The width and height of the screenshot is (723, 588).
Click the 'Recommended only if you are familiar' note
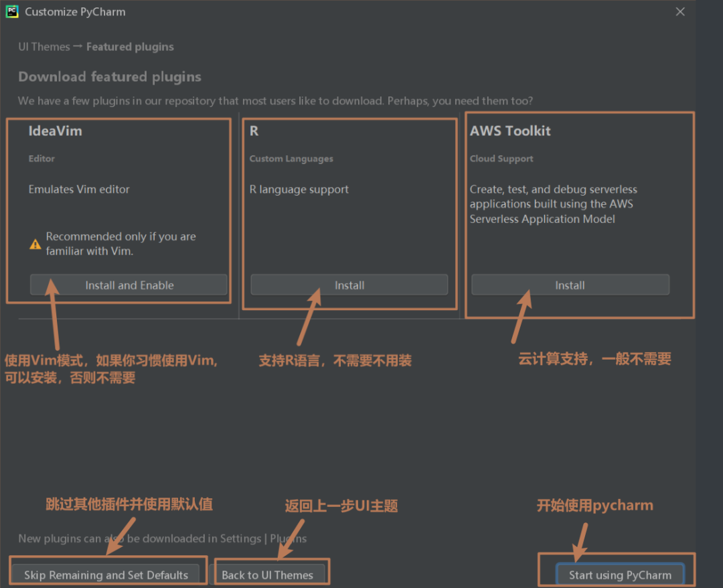pyautogui.click(x=120, y=244)
